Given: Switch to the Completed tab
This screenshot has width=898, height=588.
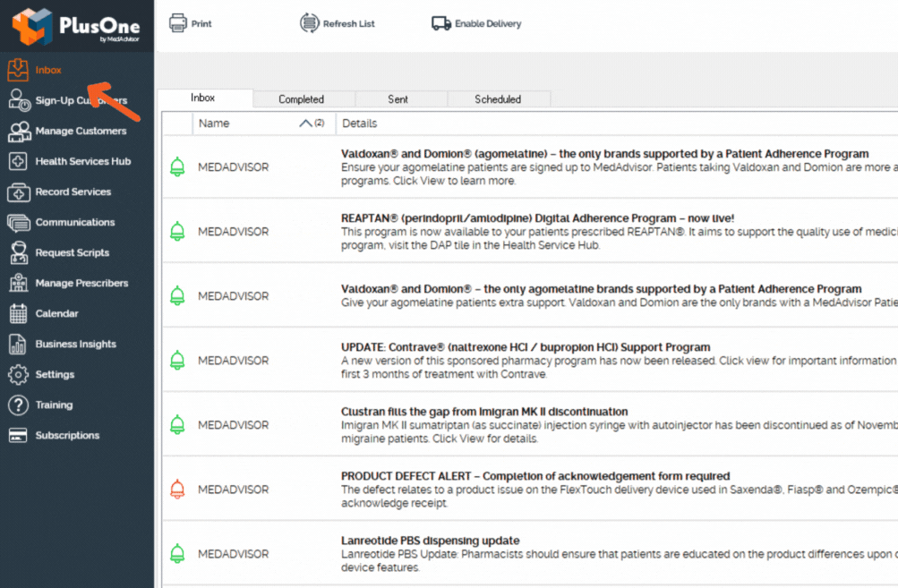Looking at the screenshot, I should [x=301, y=99].
